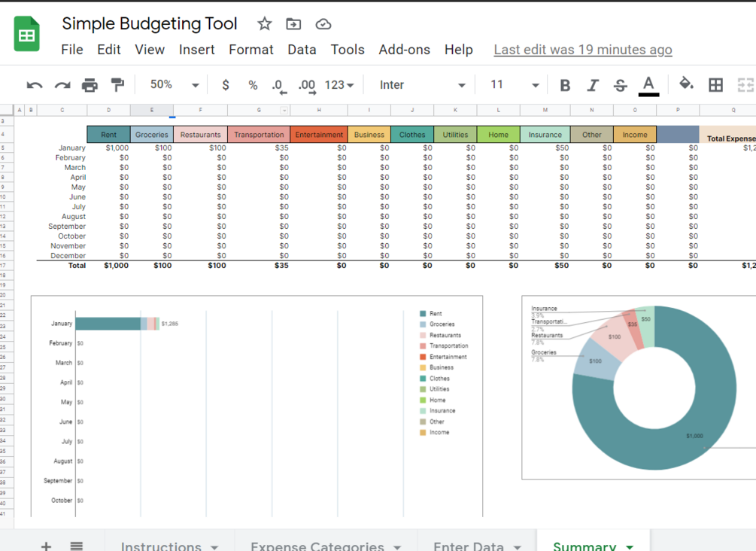Select the Entertainment header cell
The height and width of the screenshot is (551, 756).
pyautogui.click(x=319, y=135)
